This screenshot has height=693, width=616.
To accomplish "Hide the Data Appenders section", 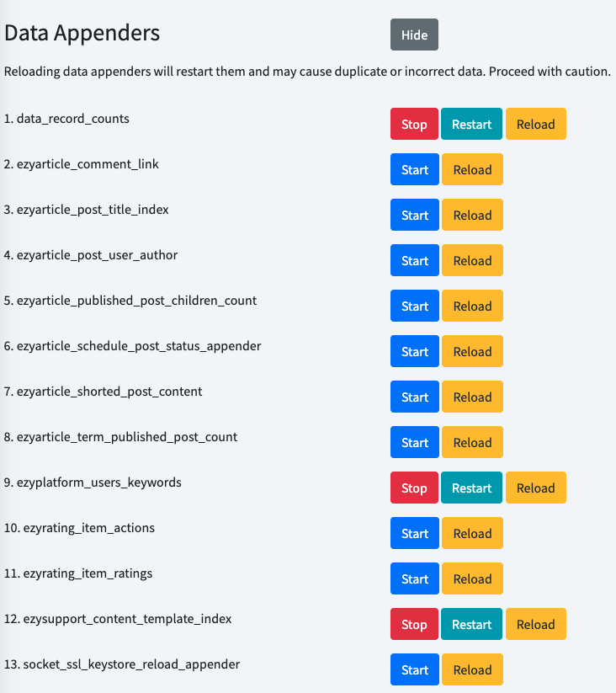I will click(x=414, y=35).
